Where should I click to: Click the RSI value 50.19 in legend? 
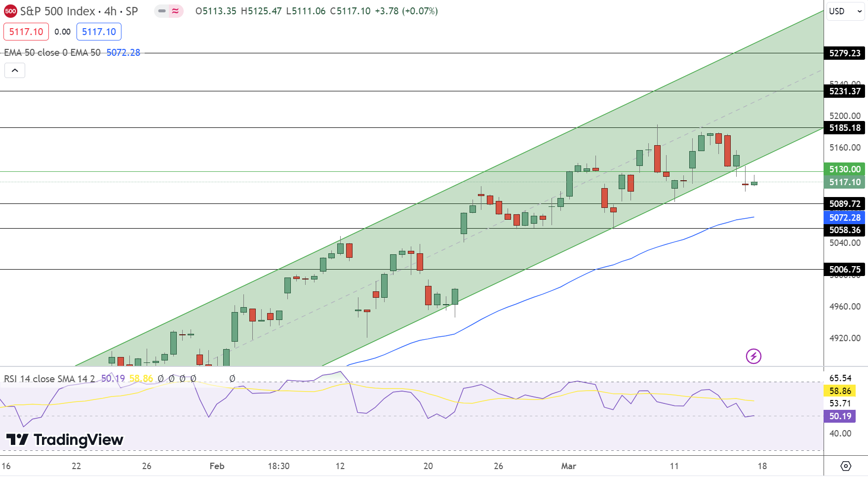tap(113, 379)
